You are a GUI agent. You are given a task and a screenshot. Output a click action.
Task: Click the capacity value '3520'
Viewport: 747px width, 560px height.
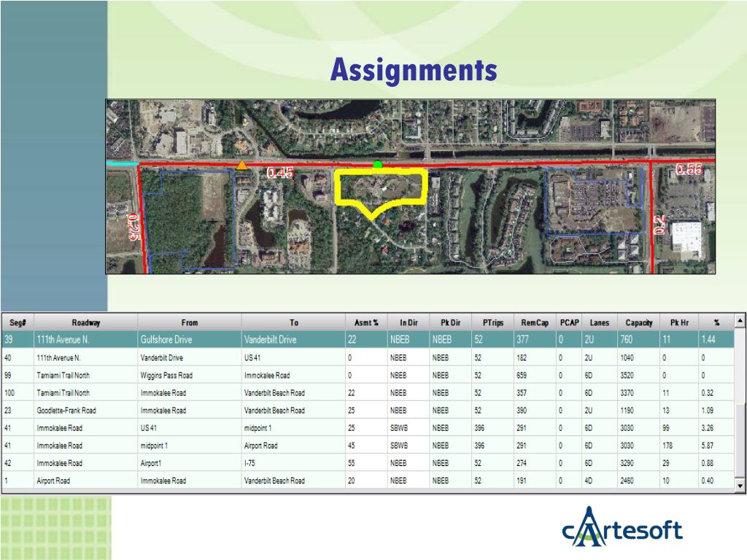639,376
